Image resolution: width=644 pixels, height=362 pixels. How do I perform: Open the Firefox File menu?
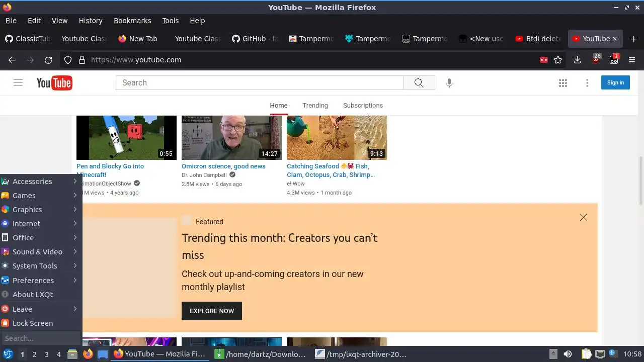click(x=11, y=21)
